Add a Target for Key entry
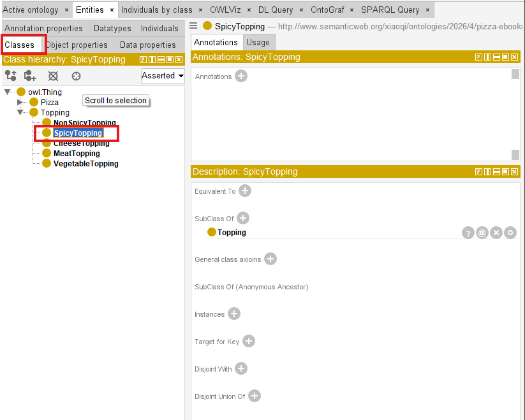Image resolution: width=525 pixels, height=420 pixels. point(249,341)
